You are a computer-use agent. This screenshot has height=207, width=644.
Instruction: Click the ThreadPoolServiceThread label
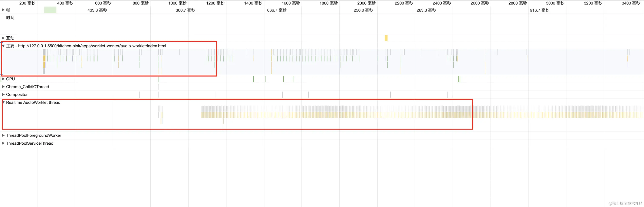pos(30,143)
